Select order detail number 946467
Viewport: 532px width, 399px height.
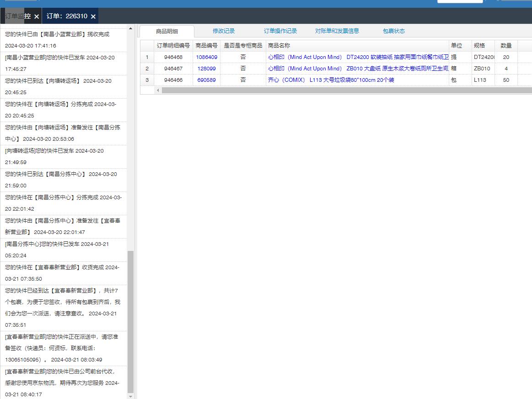coord(173,69)
